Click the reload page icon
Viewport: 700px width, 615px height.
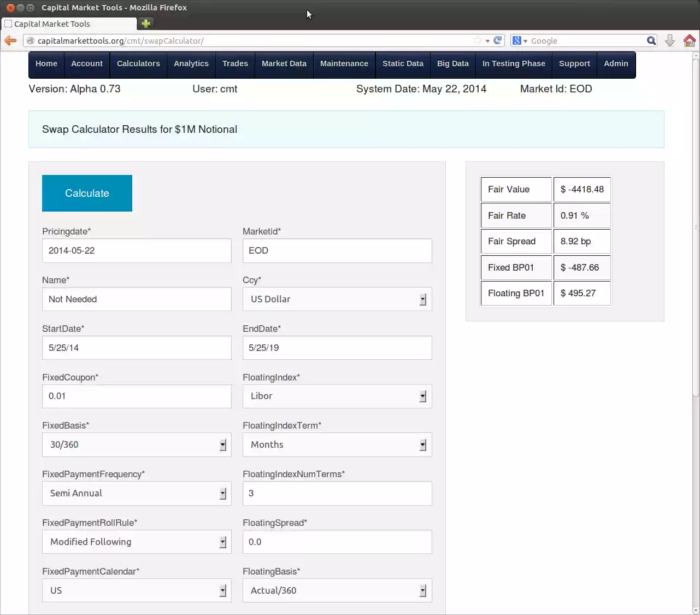click(x=497, y=40)
